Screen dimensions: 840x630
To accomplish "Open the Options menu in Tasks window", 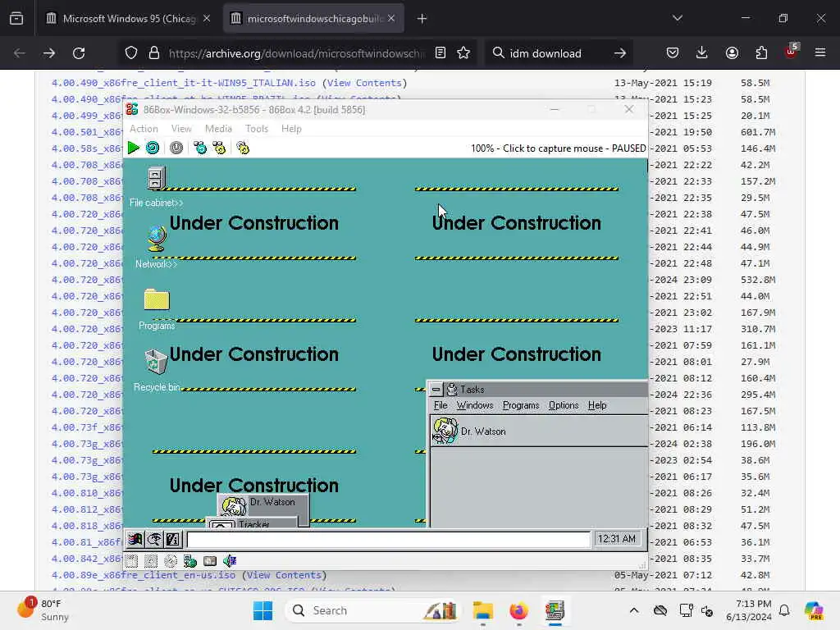I will click(x=563, y=405).
